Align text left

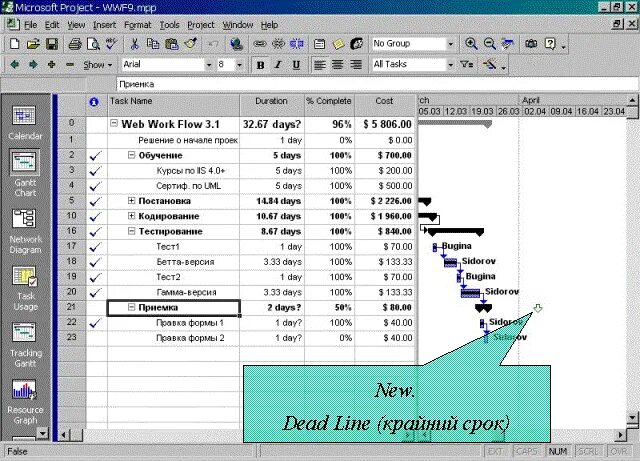[x=320, y=65]
